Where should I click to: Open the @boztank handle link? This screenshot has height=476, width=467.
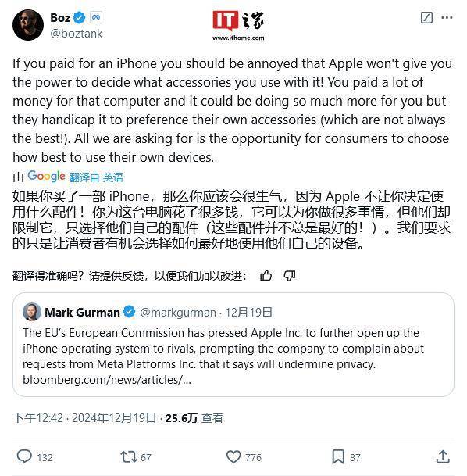tap(77, 34)
